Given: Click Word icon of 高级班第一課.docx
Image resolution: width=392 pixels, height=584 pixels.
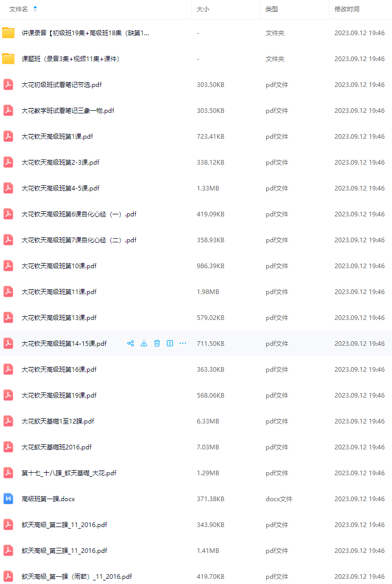Looking at the screenshot, I should tap(8, 499).
